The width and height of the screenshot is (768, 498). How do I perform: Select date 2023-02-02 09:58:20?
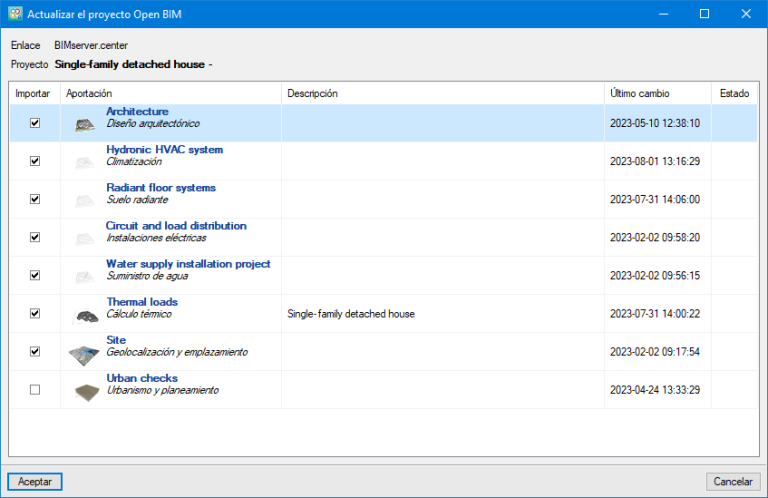655,237
